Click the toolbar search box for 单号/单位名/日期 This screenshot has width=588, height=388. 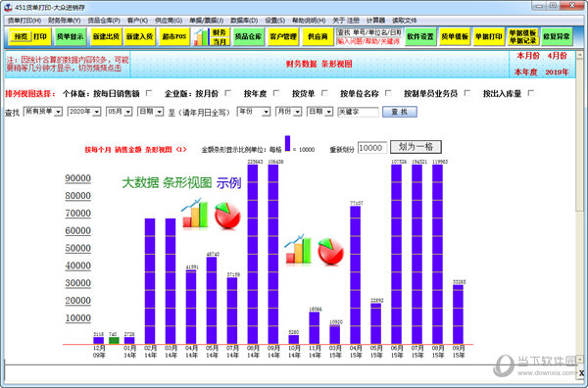[369, 32]
